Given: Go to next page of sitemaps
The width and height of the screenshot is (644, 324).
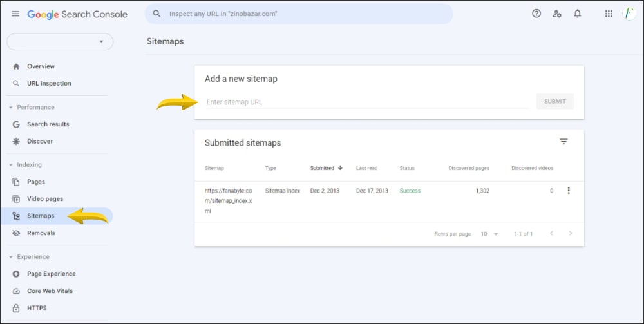Looking at the screenshot, I should point(571,233).
